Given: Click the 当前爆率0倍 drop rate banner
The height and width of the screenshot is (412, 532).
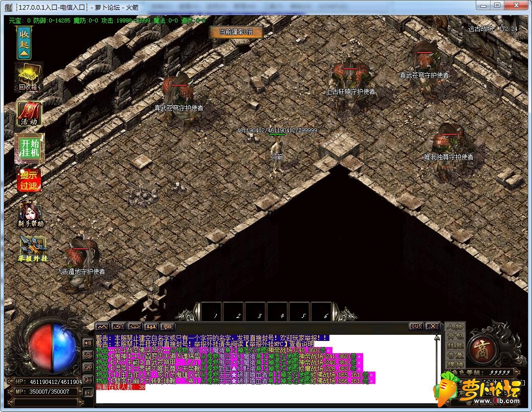Looking at the screenshot, I should point(236,32).
